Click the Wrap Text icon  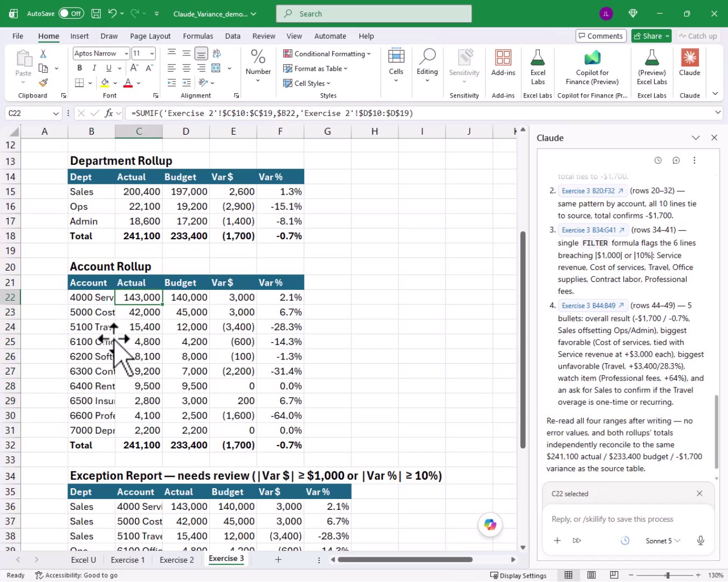[x=217, y=53]
